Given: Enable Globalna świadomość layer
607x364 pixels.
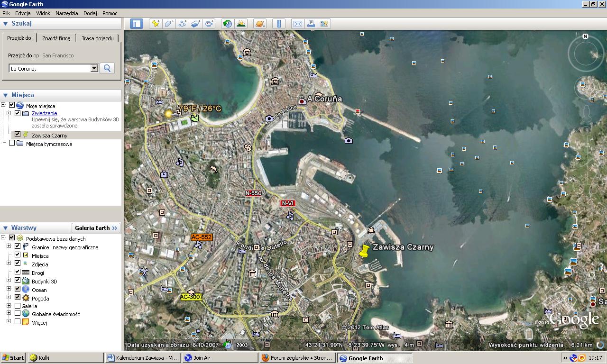Looking at the screenshot, I should (x=18, y=313).
